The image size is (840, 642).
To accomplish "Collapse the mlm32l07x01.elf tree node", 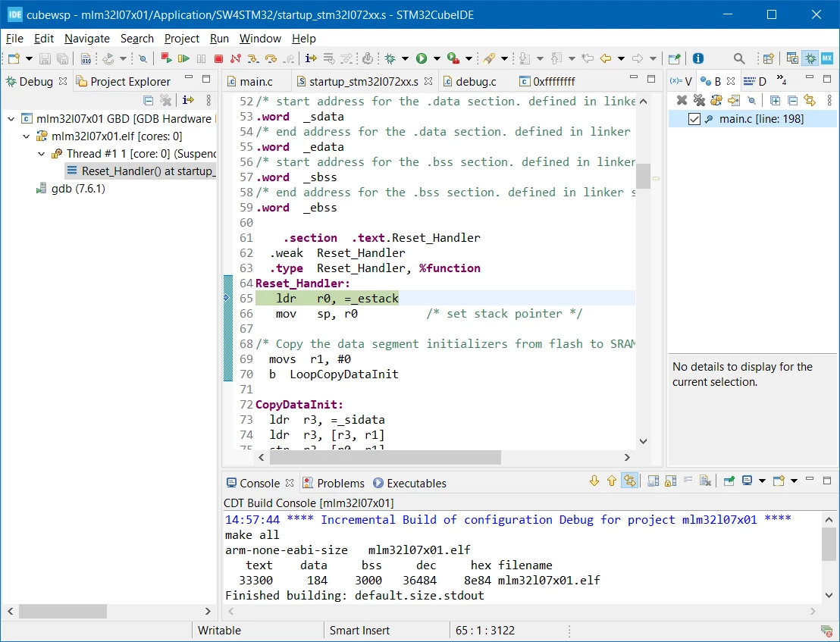I will (26, 136).
